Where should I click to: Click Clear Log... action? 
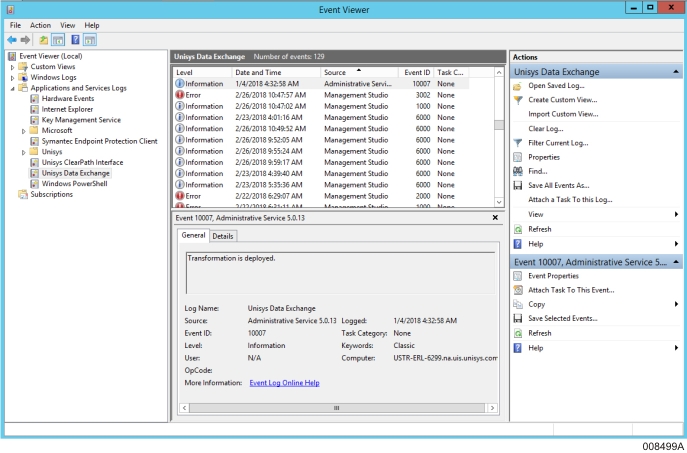point(545,128)
